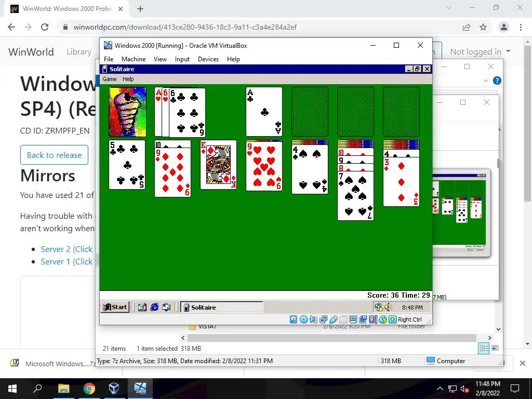Click VirtualBox shared folders icon
This screenshot has height=399, width=532.
(x=343, y=320)
